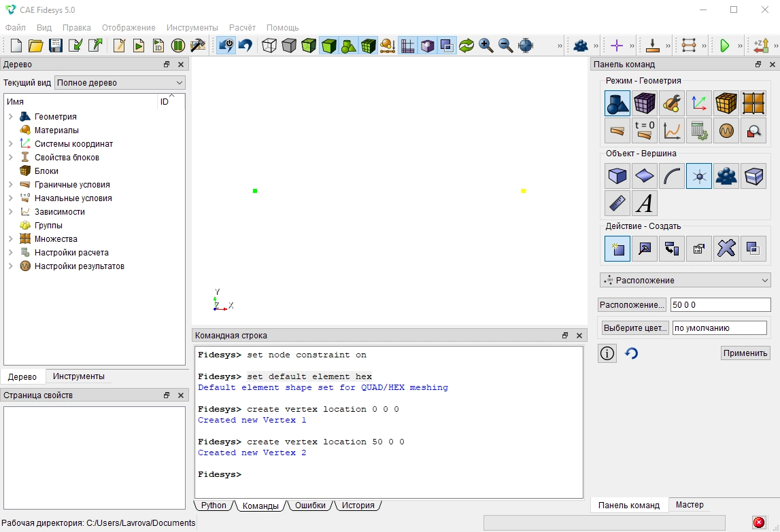Click the 'по умолчанию' color field
This screenshot has width=780, height=532.
tap(719, 327)
